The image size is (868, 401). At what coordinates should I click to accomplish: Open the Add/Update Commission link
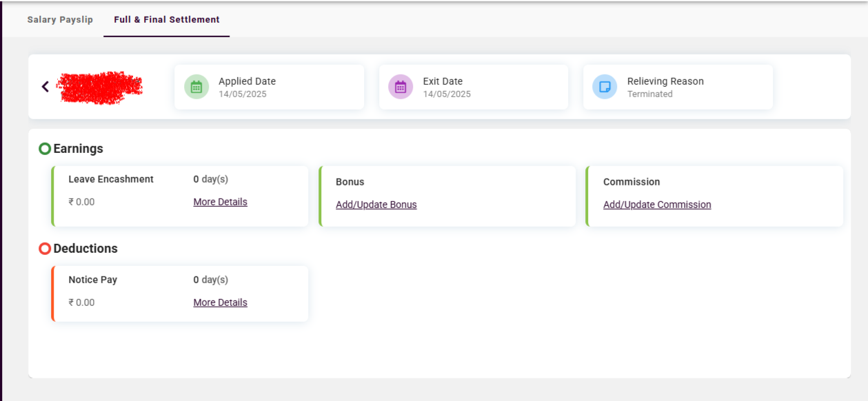pyautogui.click(x=656, y=205)
